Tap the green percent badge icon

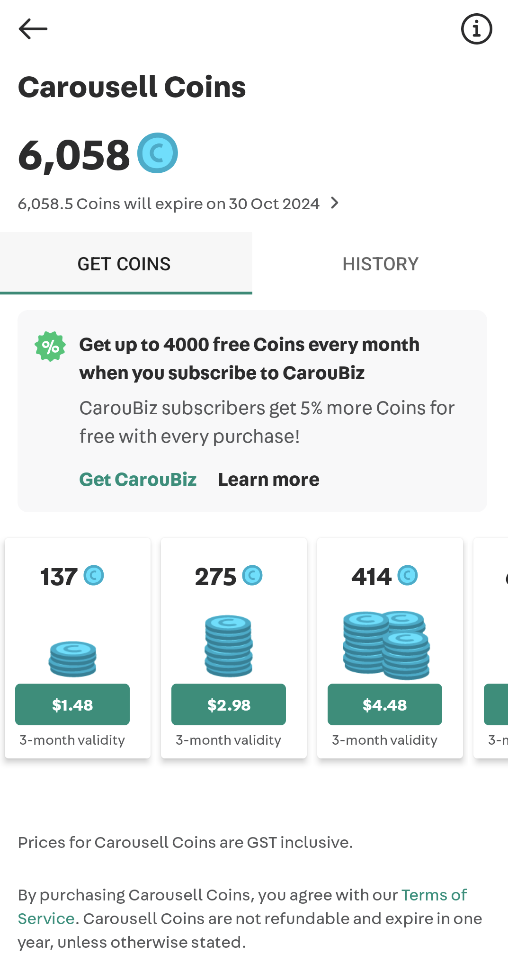click(x=50, y=346)
